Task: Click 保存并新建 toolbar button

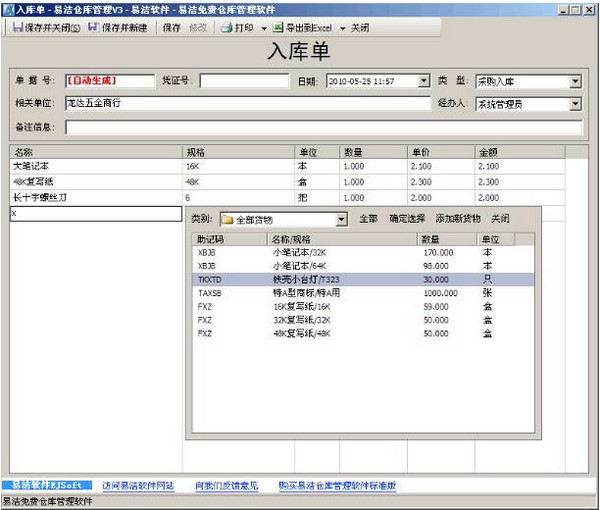Action: 118,28
